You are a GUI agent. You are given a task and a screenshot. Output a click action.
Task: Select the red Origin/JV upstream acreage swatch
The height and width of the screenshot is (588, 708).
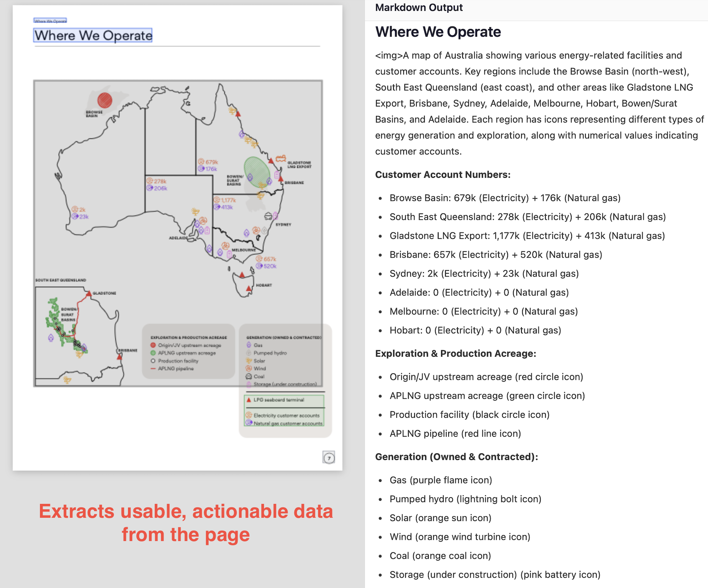[x=153, y=345]
